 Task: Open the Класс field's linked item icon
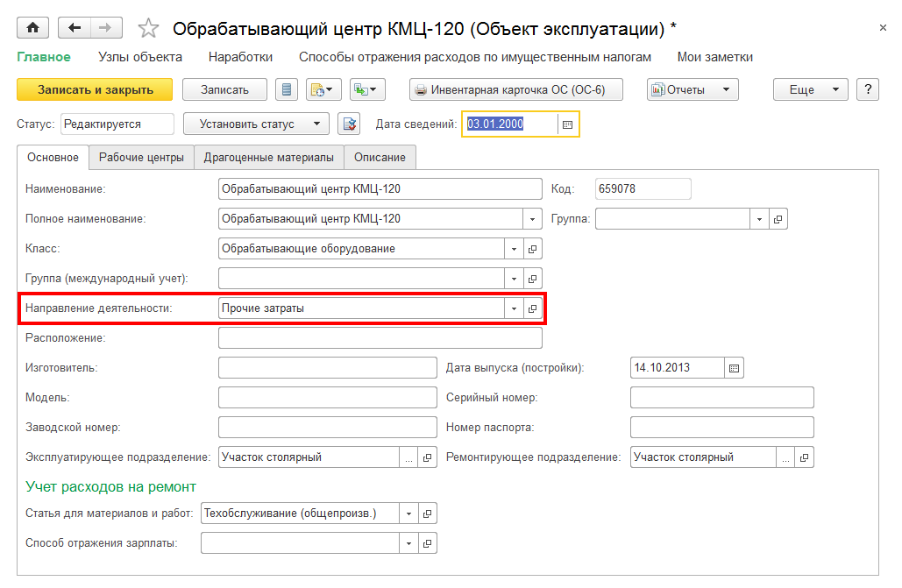[533, 249]
